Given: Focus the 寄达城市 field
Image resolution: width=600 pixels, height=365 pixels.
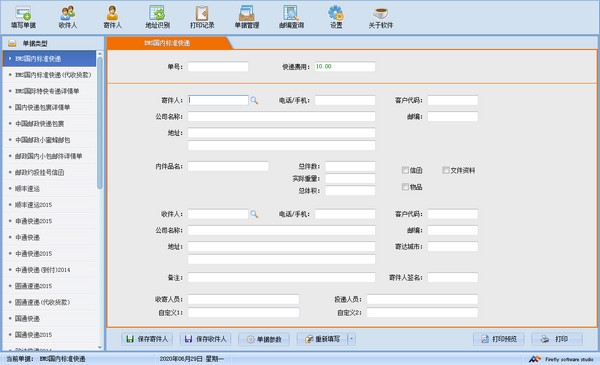Looking at the screenshot, I should point(453,246).
